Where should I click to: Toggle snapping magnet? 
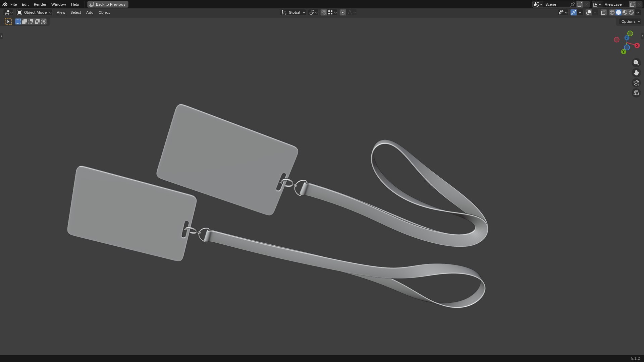(324, 12)
